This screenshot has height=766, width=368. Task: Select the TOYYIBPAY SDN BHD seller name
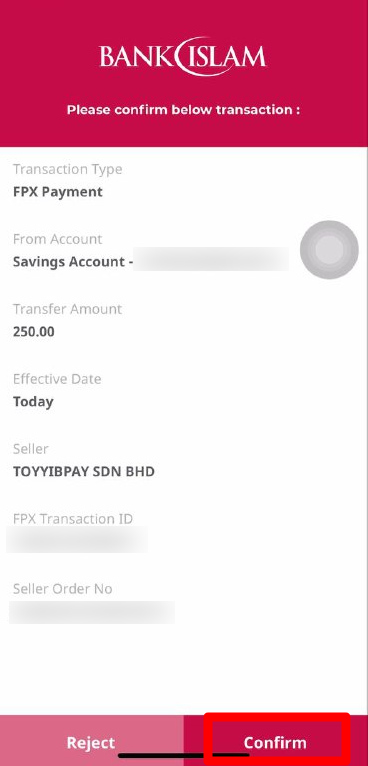tap(84, 471)
